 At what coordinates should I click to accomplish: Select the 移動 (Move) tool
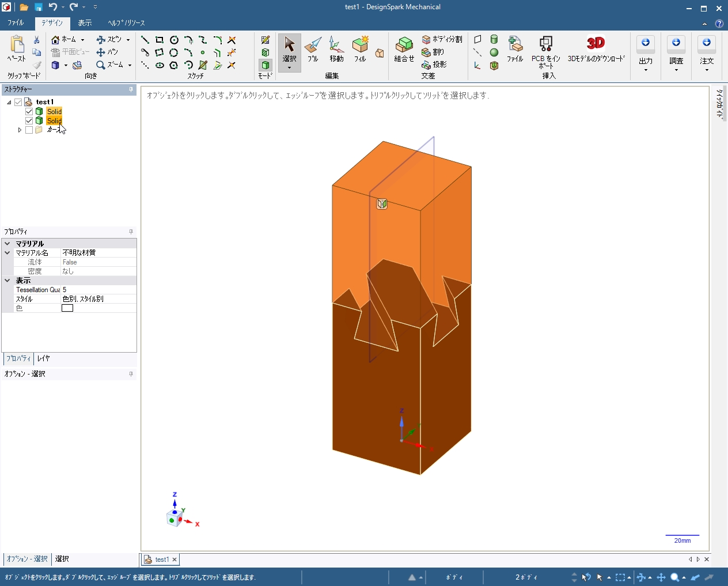pyautogui.click(x=336, y=50)
